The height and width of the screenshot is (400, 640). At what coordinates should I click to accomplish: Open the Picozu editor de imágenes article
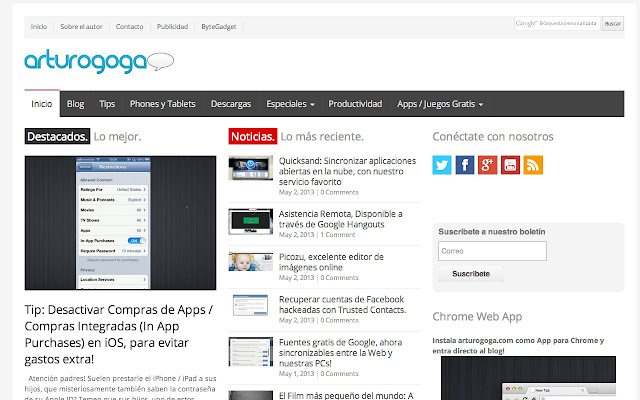click(331, 262)
